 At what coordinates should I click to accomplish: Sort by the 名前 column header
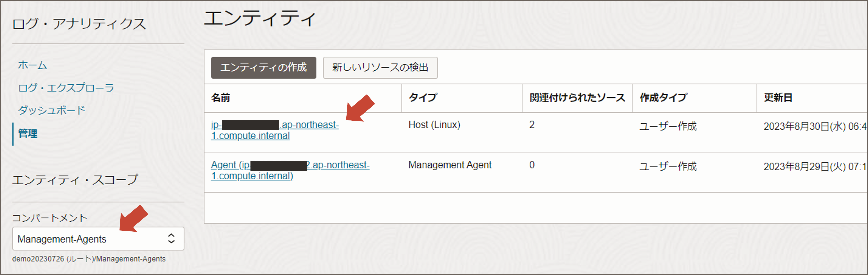pyautogui.click(x=221, y=98)
